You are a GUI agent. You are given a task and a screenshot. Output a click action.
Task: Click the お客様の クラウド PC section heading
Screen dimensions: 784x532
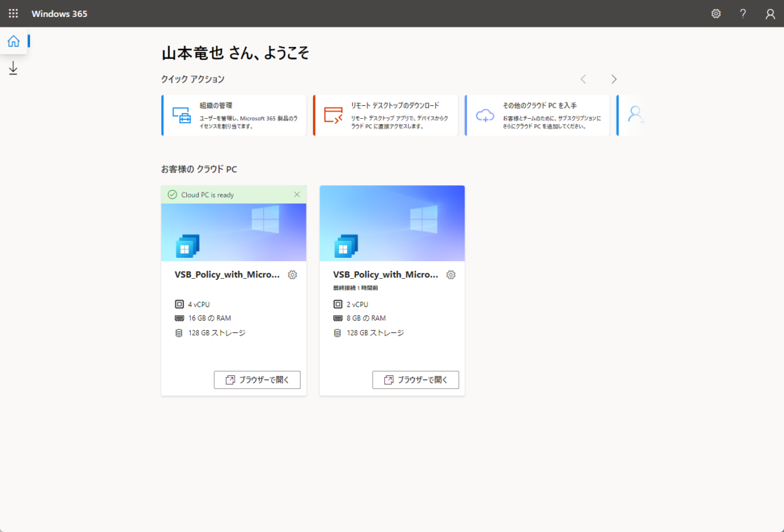click(199, 170)
